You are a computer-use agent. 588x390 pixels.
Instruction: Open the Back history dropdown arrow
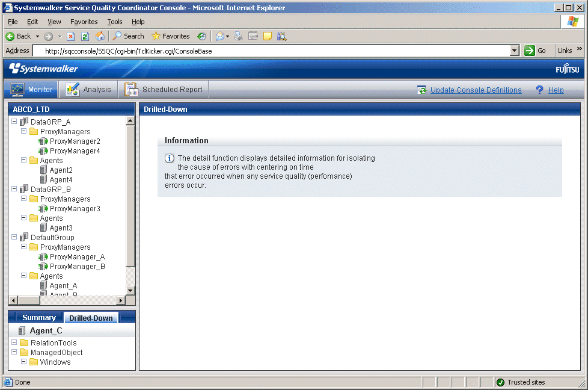coord(37,36)
